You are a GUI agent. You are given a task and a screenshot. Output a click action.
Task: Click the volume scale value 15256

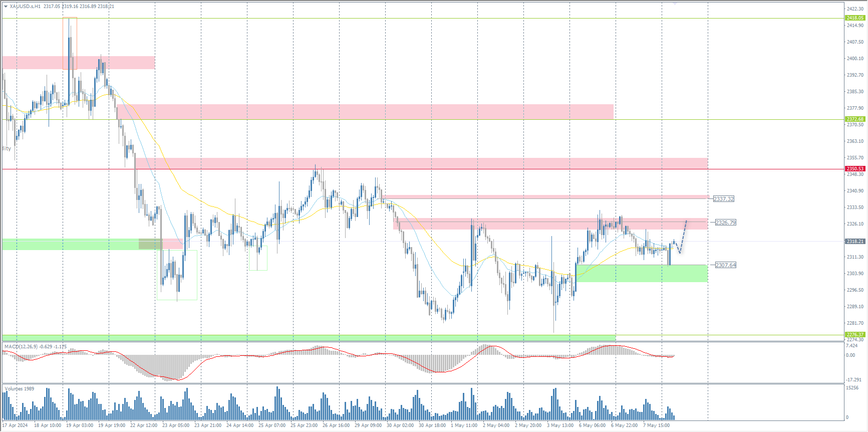(852, 388)
